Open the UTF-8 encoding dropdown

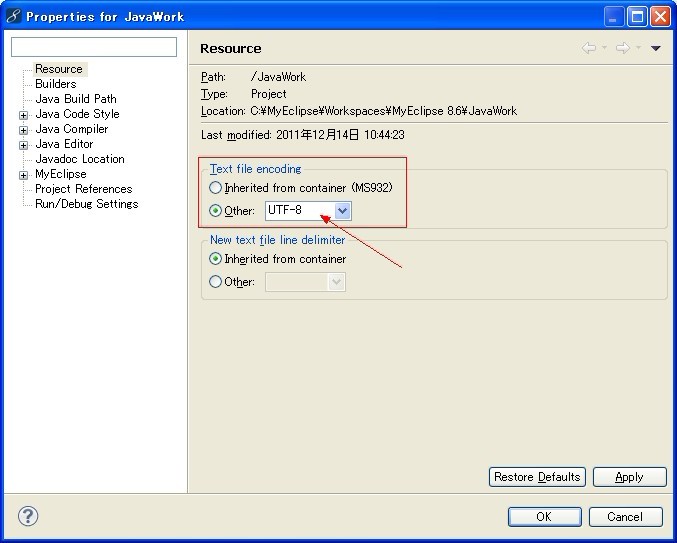tap(342, 211)
